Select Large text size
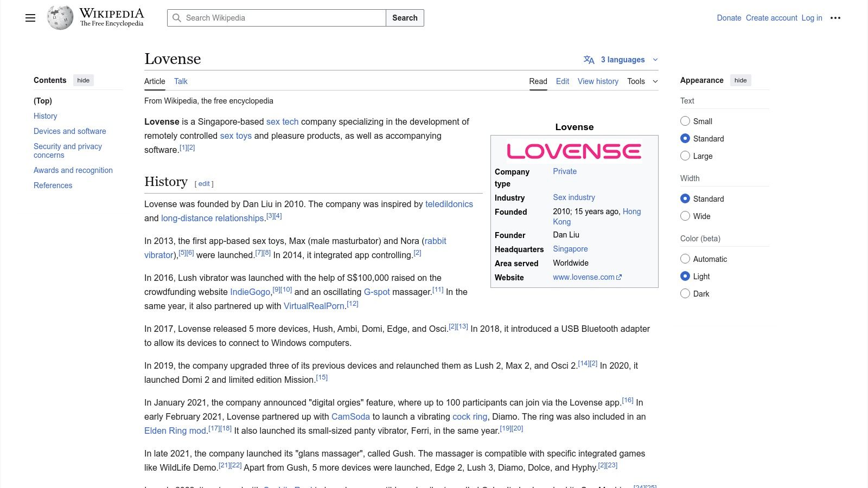868x488 pixels. 685,156
